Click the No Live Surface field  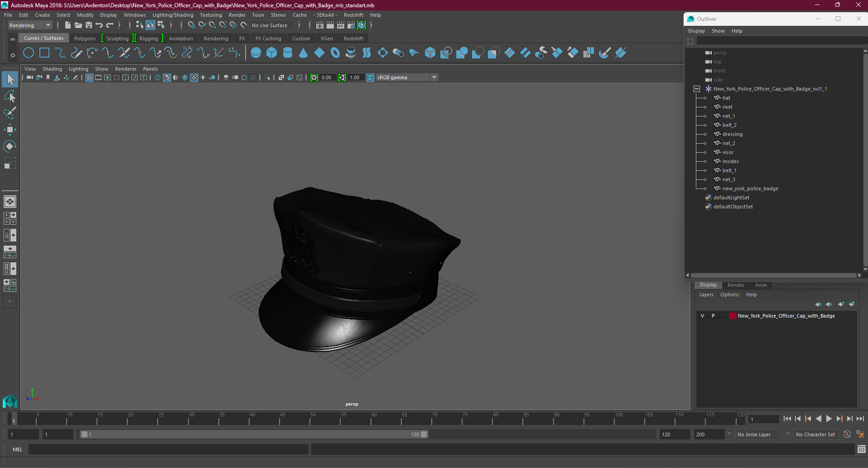pos(272,25)
